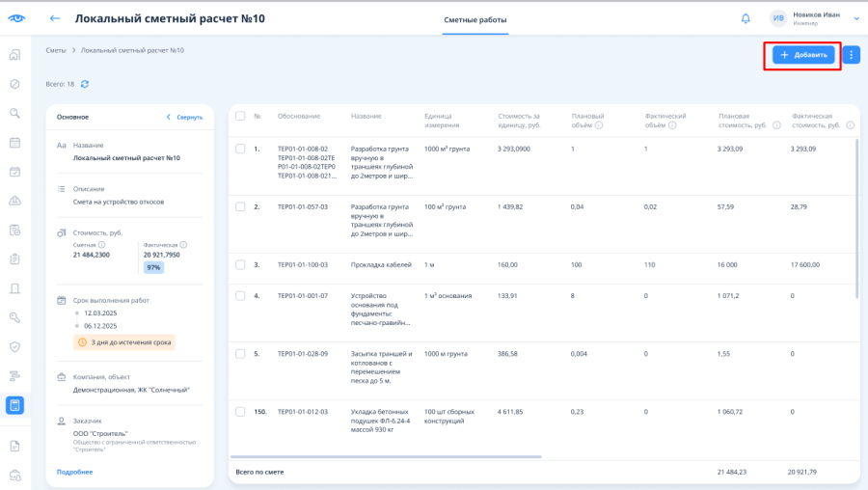868x490 pixels.
Task: Click the Добавить button
Action: point(803,55)
